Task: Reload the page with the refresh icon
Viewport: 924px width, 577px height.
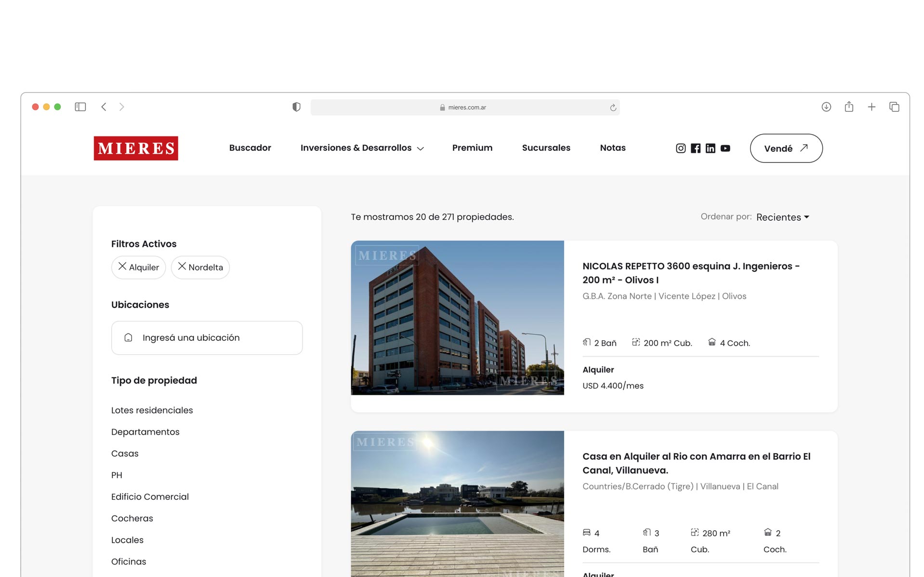Action: [613, 107]
